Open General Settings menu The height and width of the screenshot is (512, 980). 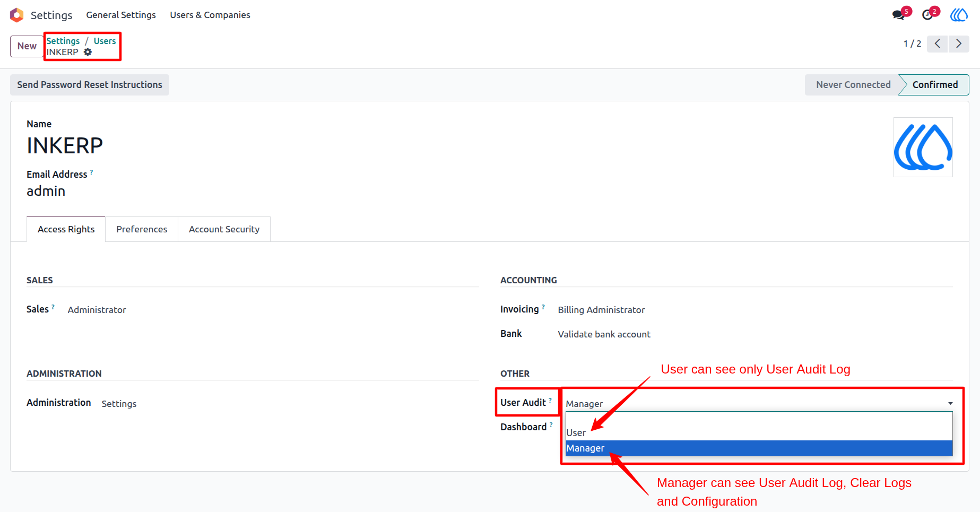point(121,15)
